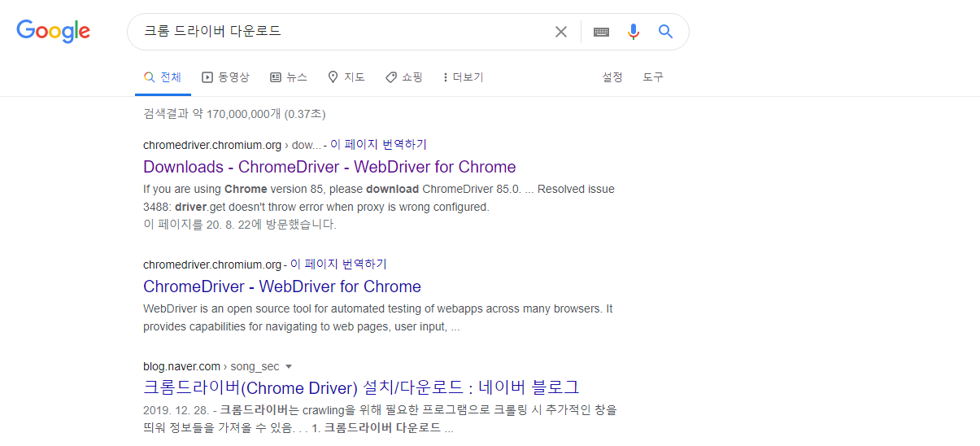Click the 검색결과 약 170,000,000개 count text
Image resolution: width=980 pixels, height=446 pixels.
point(234,114)
